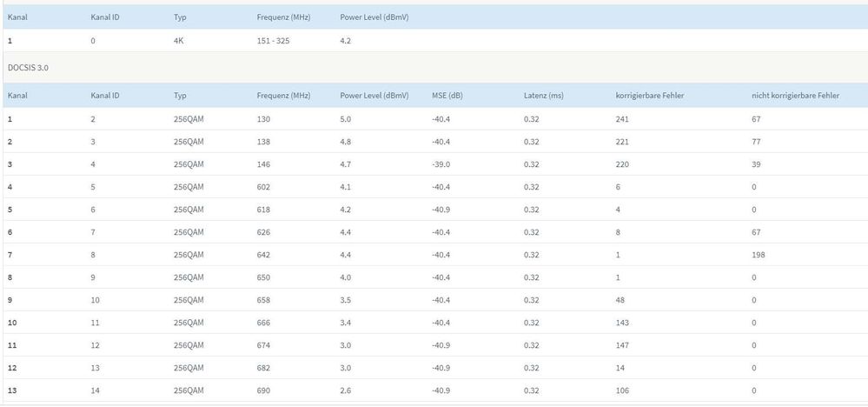Viewport: 868px width, 407px height.
Task: Click power level 4.2 in the 618 MHz row
Action: click(346, 210)
